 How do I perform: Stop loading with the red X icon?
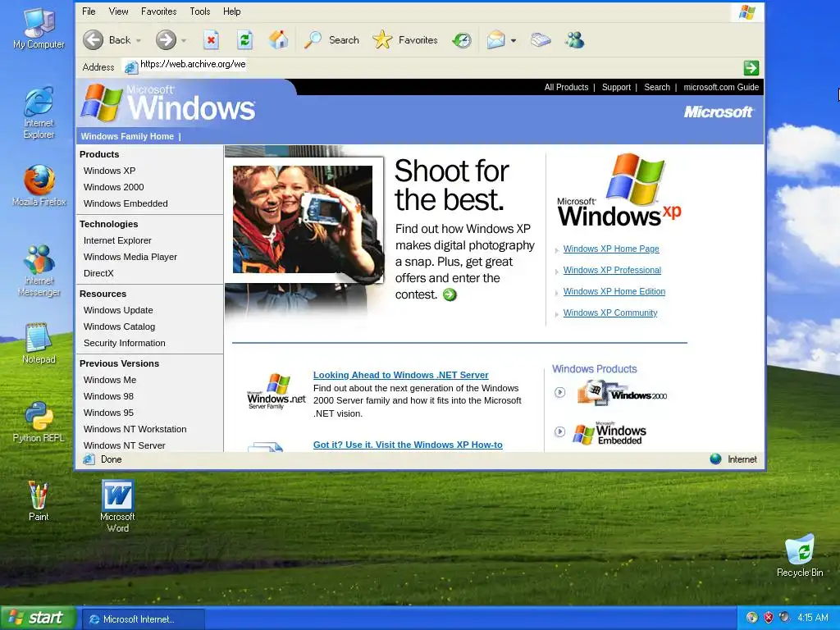[211, 39]
